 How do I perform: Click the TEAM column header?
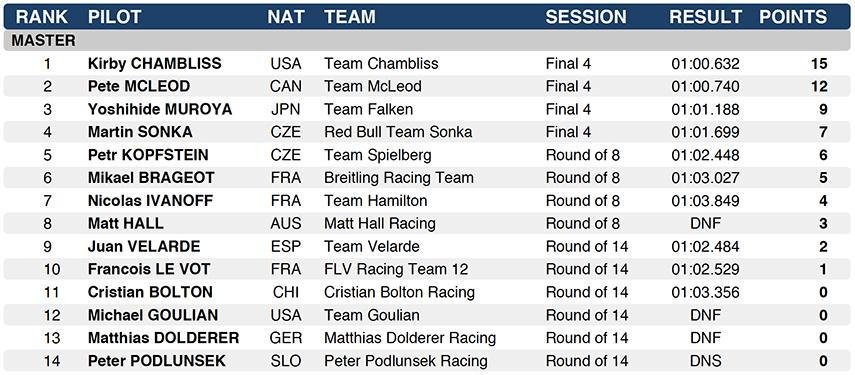click(x=350, y=17)
